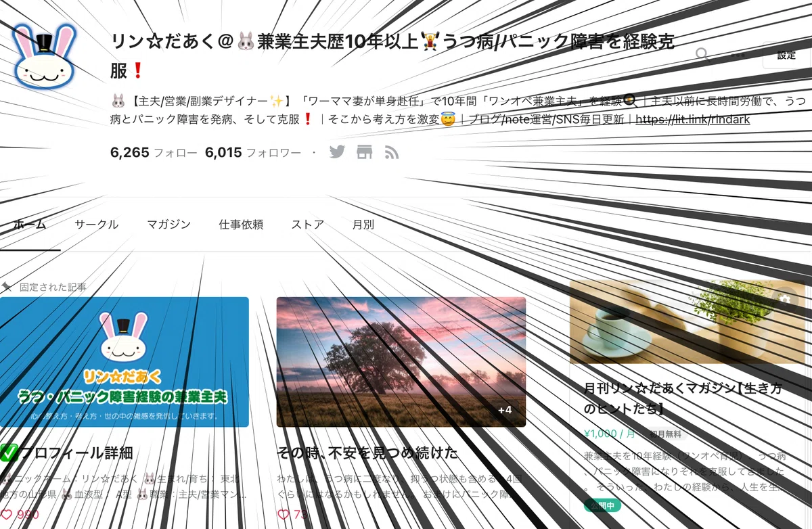Like the その時、不安を見つめ続けた heart icon
Image resolution: width=812 pixels, height=529 pixels.
pyautogui.click(x=284, y=514)
